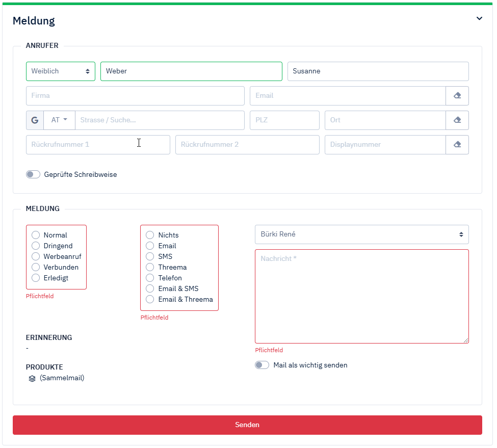497x448 pixels.
Task: Enable the Geprüfte Schreibweise toggle
Action: click(x=33, y=174)
